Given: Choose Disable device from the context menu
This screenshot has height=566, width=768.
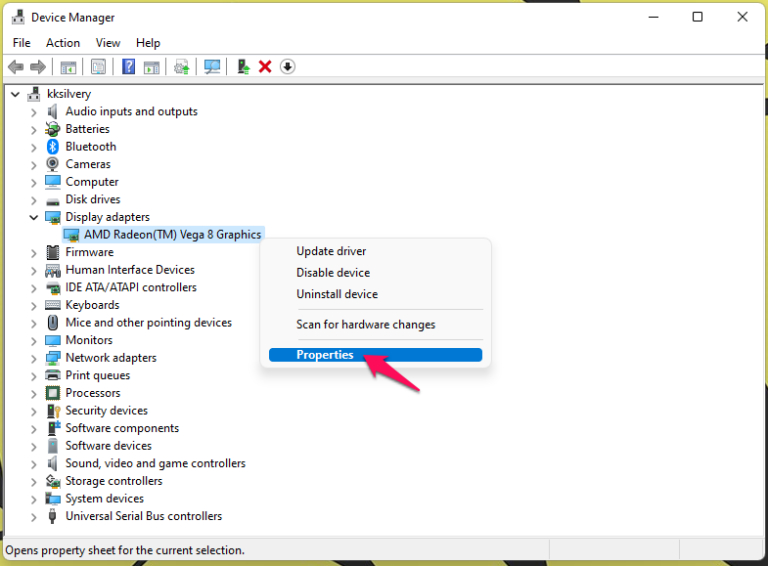Looking at the screenshot, I should point(333,273).
